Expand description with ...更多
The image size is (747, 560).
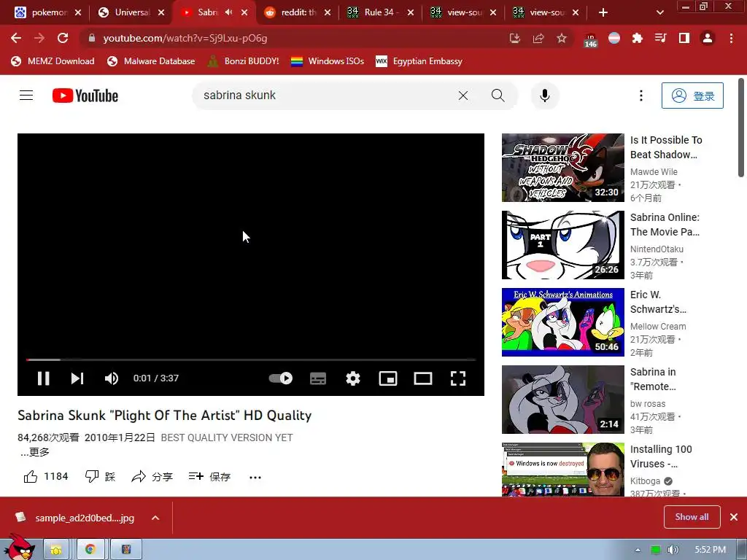pyautogui.click(x=35, y=452)
